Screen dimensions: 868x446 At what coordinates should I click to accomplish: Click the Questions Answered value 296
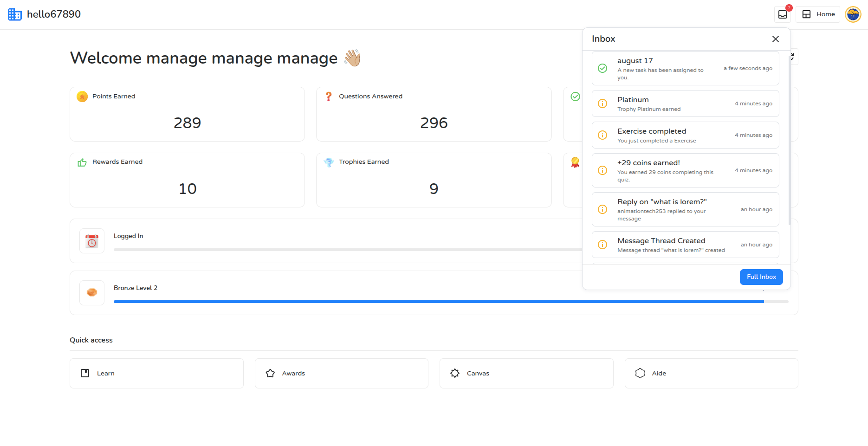434,123
